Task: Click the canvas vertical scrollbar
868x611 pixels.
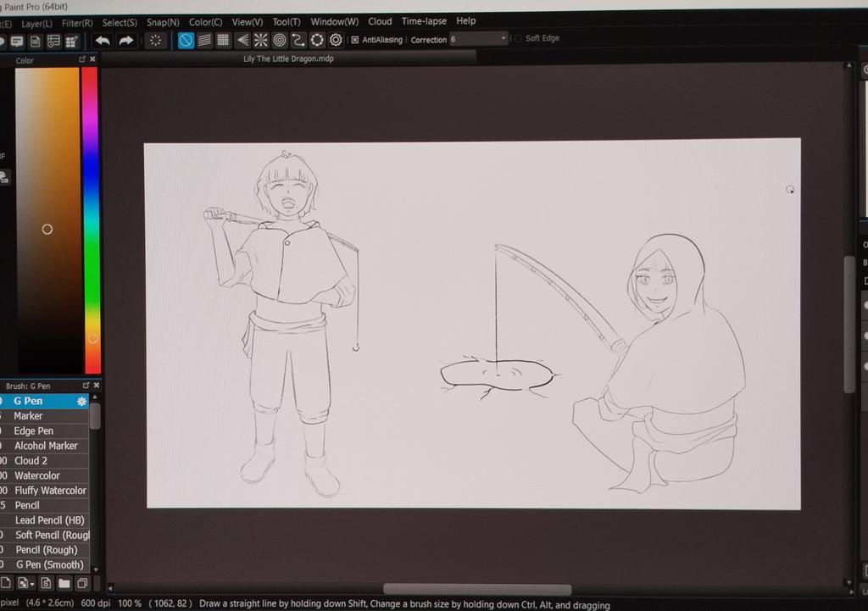Action: pyautogui.click(x=849, y=325)
